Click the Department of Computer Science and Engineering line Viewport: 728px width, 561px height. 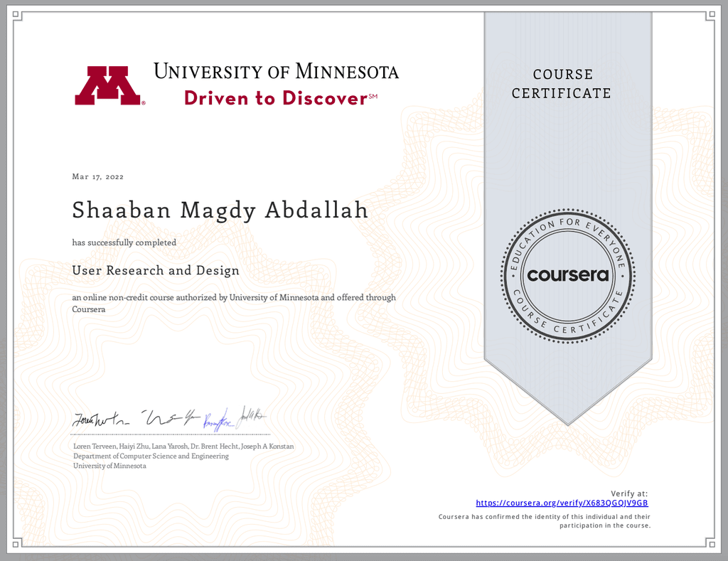coord(151,456)
